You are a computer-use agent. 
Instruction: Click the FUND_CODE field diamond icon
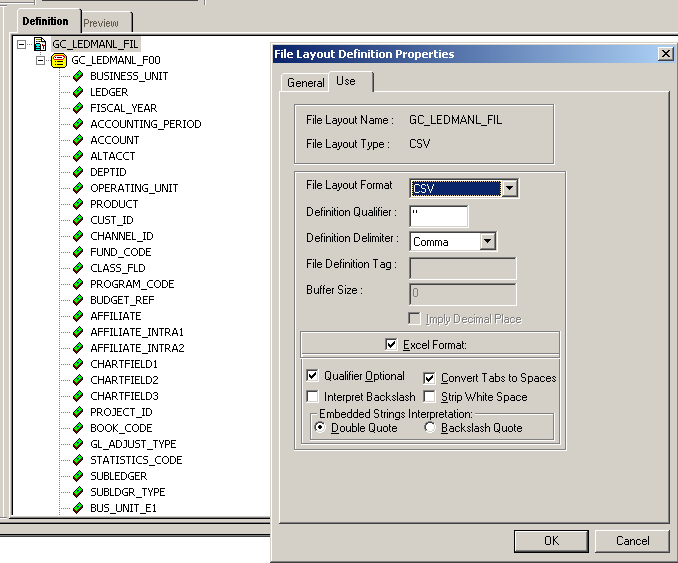[78, 252]
